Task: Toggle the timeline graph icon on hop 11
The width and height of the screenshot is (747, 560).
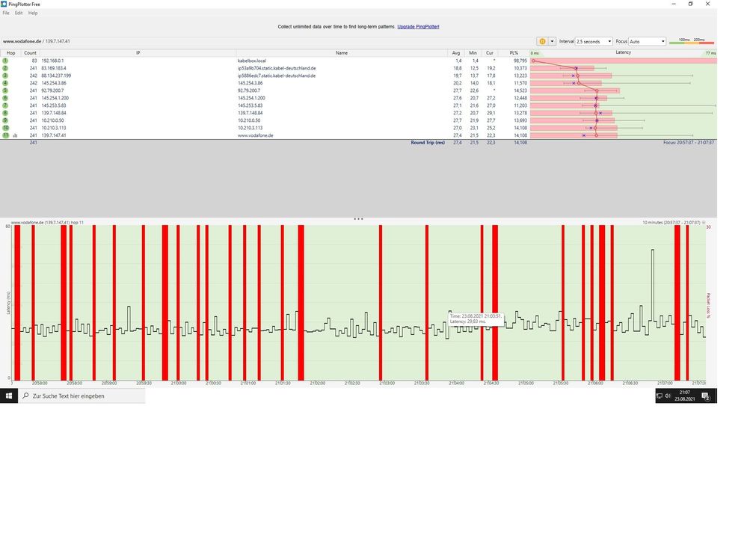Action: click(15, 136)
